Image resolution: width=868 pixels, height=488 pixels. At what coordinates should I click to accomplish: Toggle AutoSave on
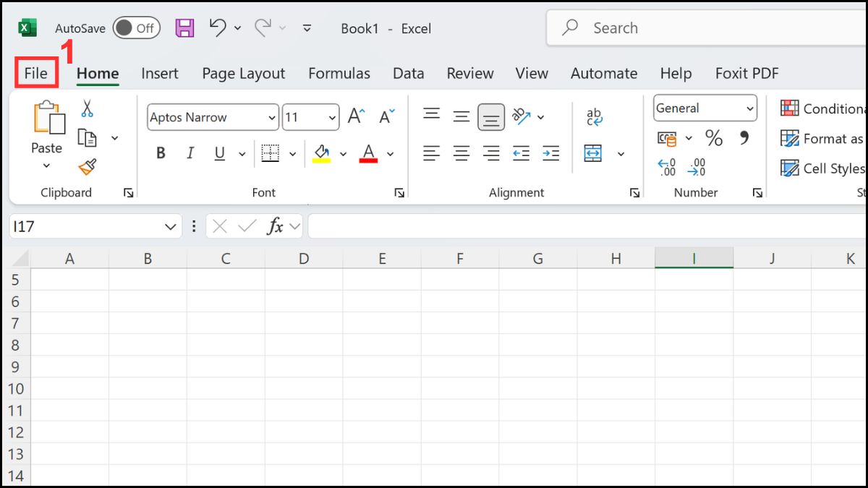pyautogui.click(x=136, y=27)
